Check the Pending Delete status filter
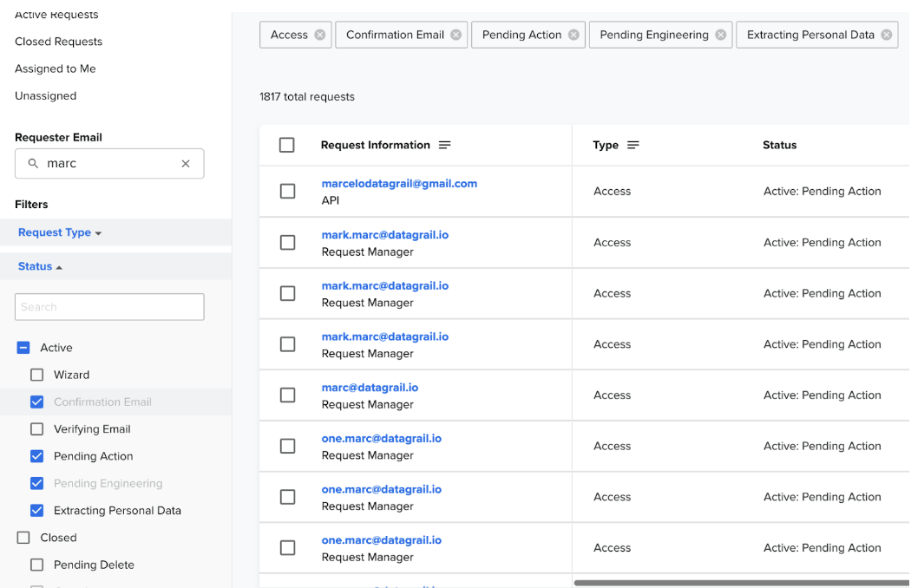 [36, 565]
